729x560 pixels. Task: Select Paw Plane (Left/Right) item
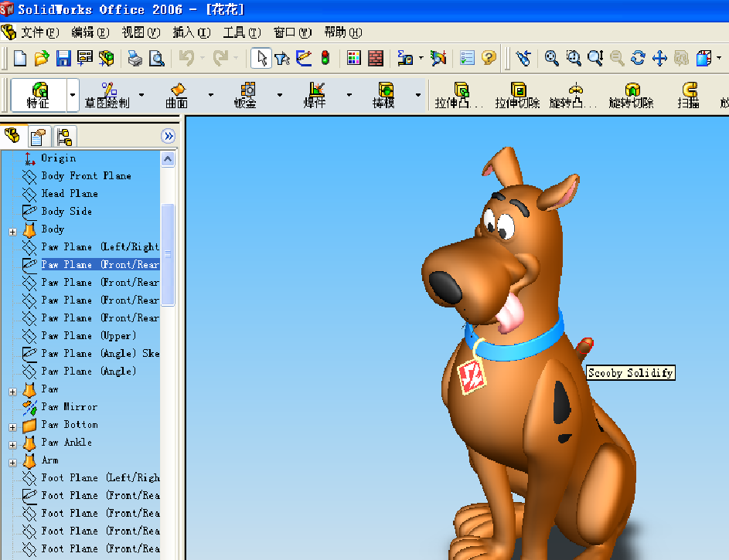[x=100, y=246]
